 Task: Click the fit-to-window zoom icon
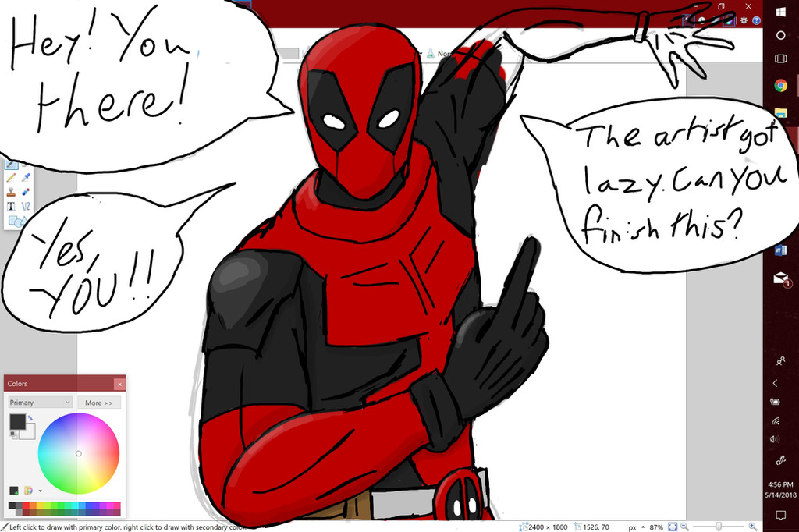coord(673,527)
